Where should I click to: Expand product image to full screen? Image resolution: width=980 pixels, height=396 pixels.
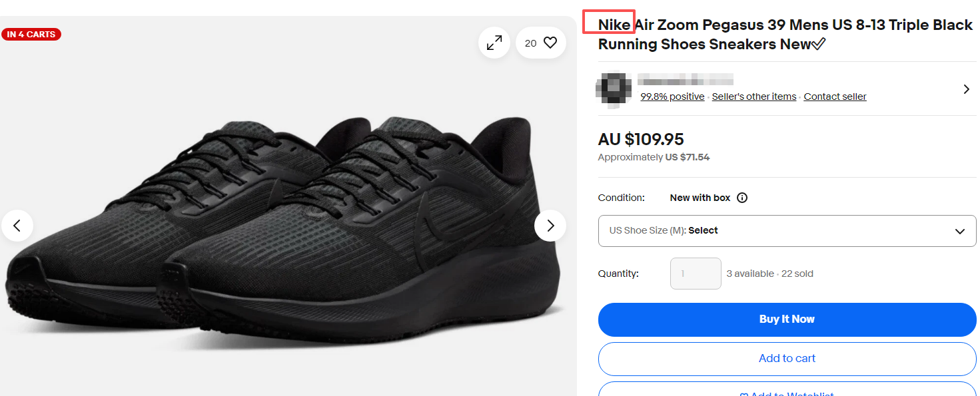(x=494, y=43)
